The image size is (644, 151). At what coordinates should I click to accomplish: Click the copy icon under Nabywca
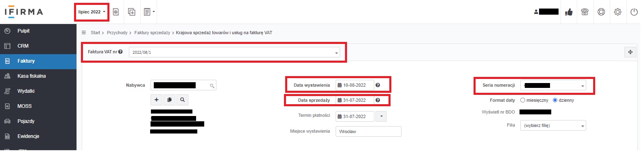coord(169,100)
